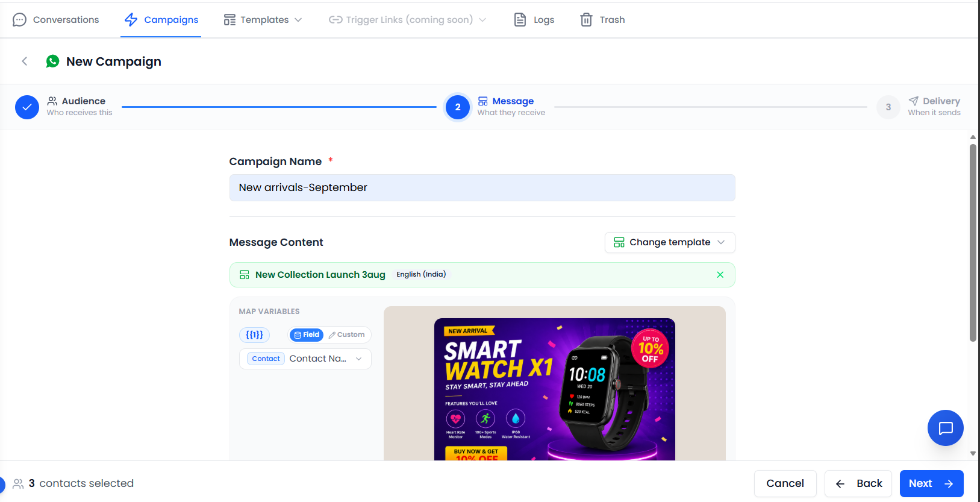This screenshot has width=980, height=502.
Task: Click the Campaigns lightning bolt icon
Action: (131, 20)
